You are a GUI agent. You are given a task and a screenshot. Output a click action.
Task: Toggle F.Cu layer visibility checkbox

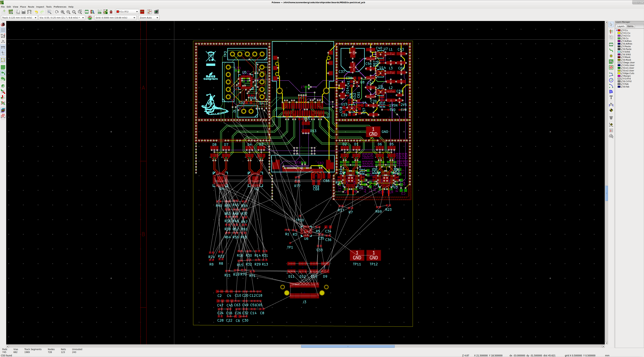[622, 30]
